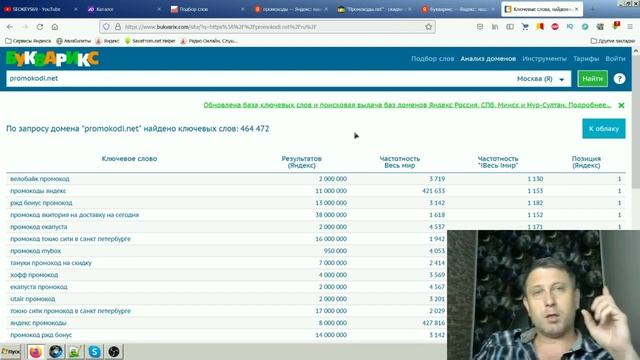Click the presenter webcam video overlay

click(x=543, y=295)
